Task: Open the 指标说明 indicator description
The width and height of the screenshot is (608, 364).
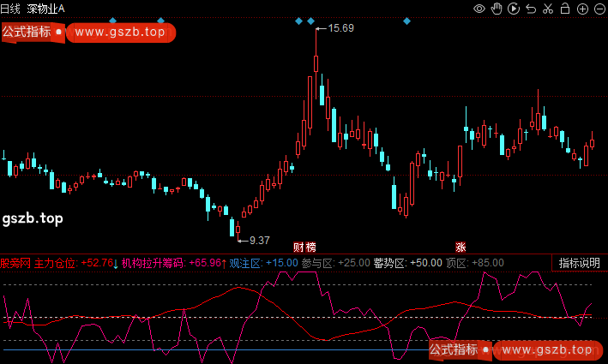Action: [580, 263]
